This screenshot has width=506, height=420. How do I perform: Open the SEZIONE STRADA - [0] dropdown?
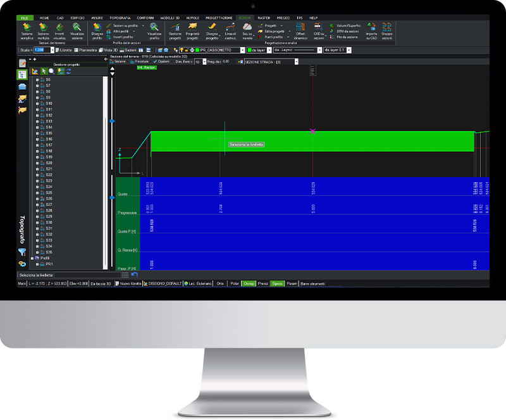tap(296, 63)
